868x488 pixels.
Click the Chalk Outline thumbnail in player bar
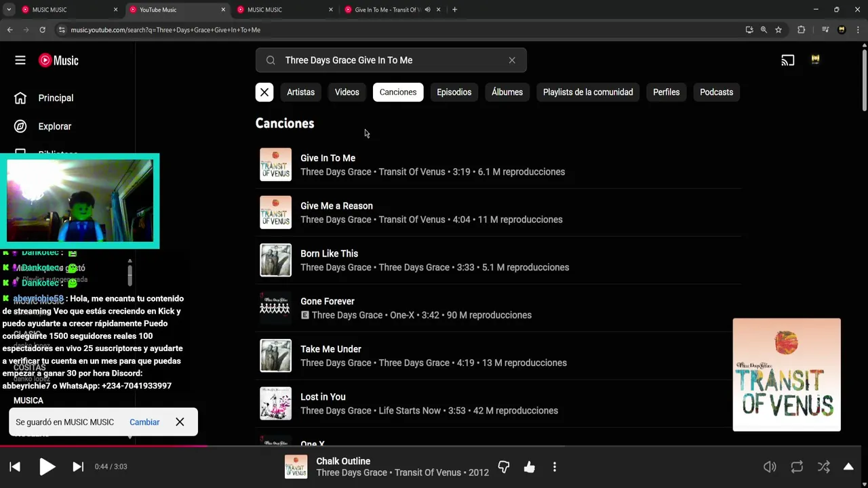click(296, 467)
